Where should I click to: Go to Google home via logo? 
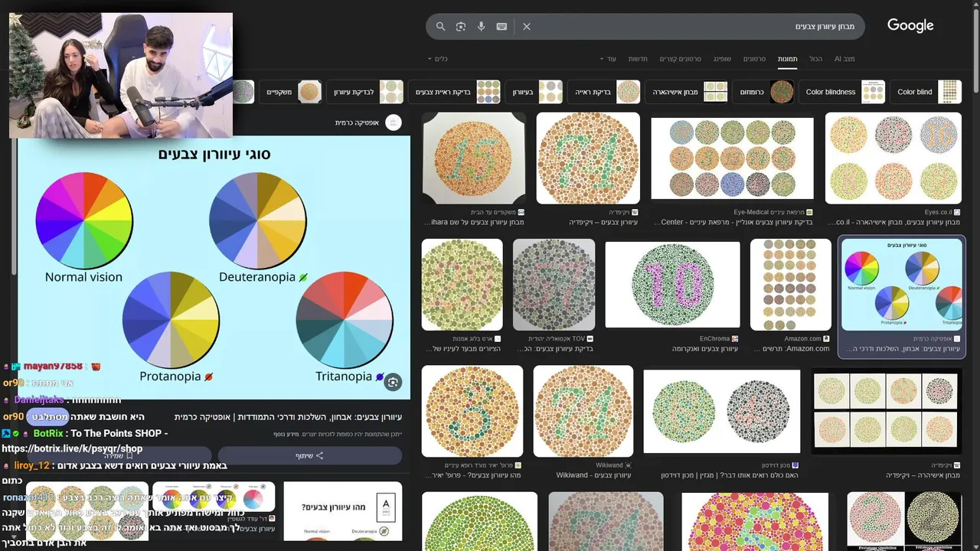(x=910, y=25)
